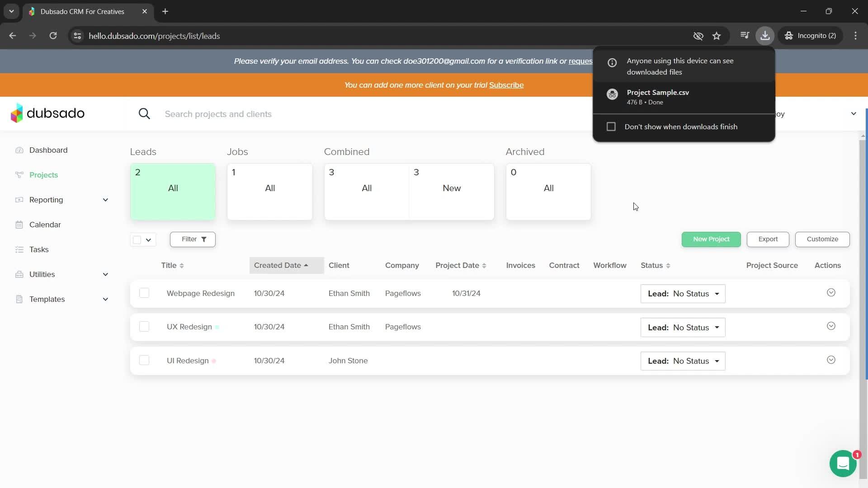Open status dropdown for UX Redesign

[x=683, y=327]
